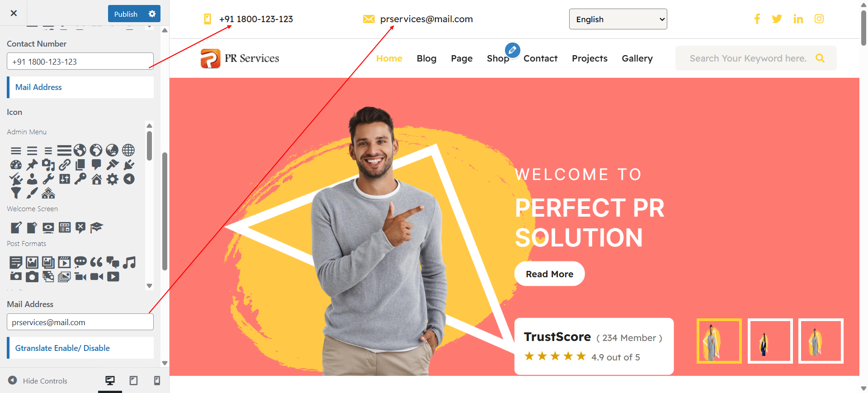868x393 pixels.
Task: Open the Instagram icon link
Action: (819, 19)
